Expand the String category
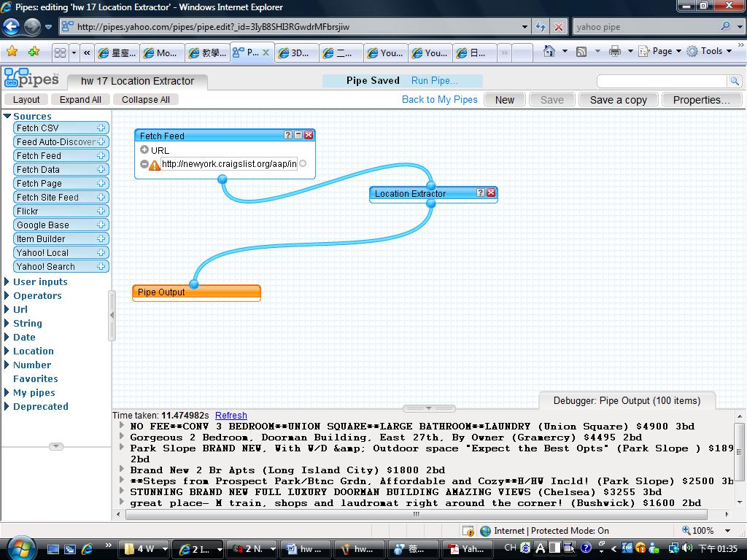Image resolution: width=747 pixels, height=560 pixels. [7, 323]
